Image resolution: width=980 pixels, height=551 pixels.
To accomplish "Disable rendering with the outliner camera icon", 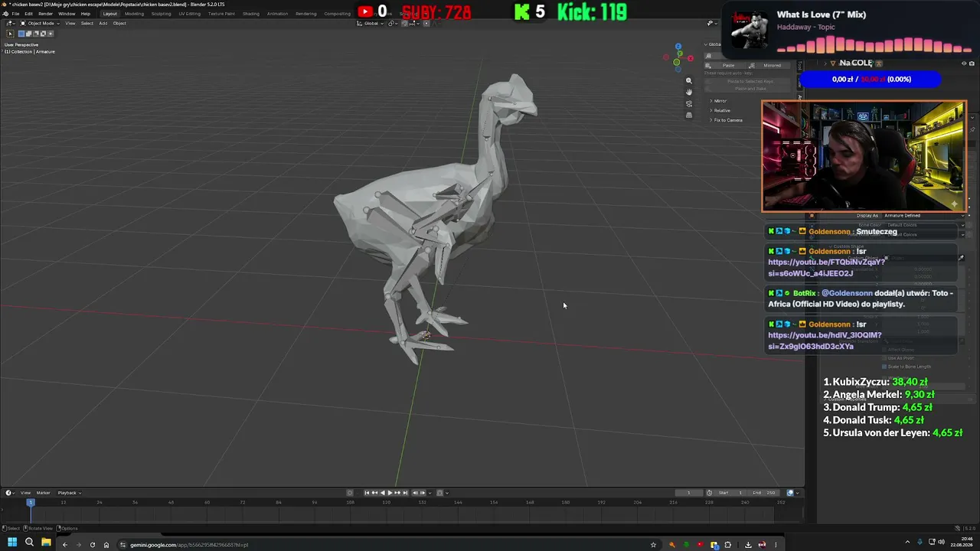I will (x=971, y=64).
